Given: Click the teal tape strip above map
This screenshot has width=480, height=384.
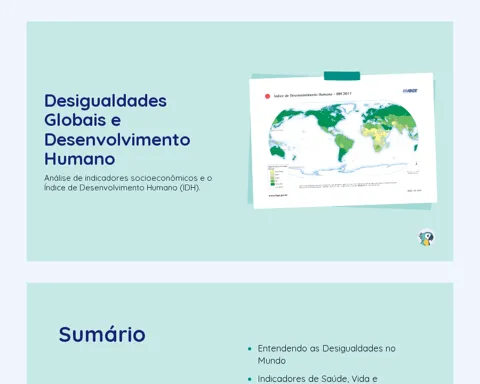Looking at the screenshot, I should pyautogui.click(x=342, y=76).
